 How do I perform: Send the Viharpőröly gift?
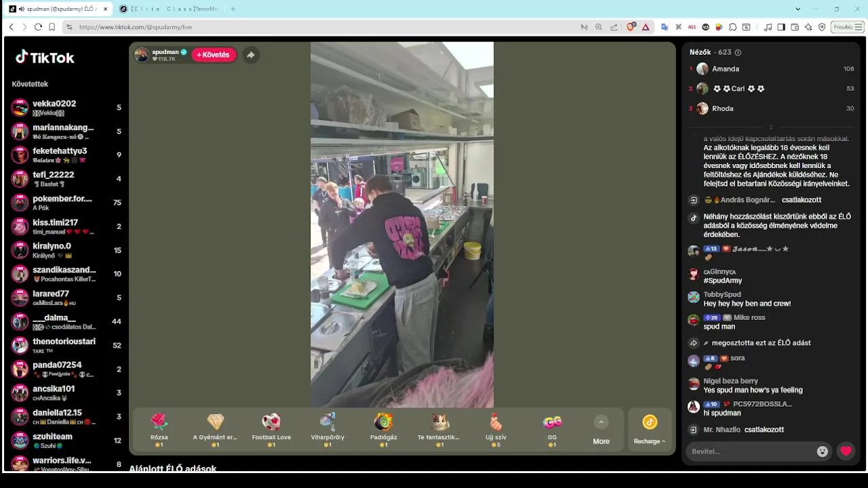327,429
